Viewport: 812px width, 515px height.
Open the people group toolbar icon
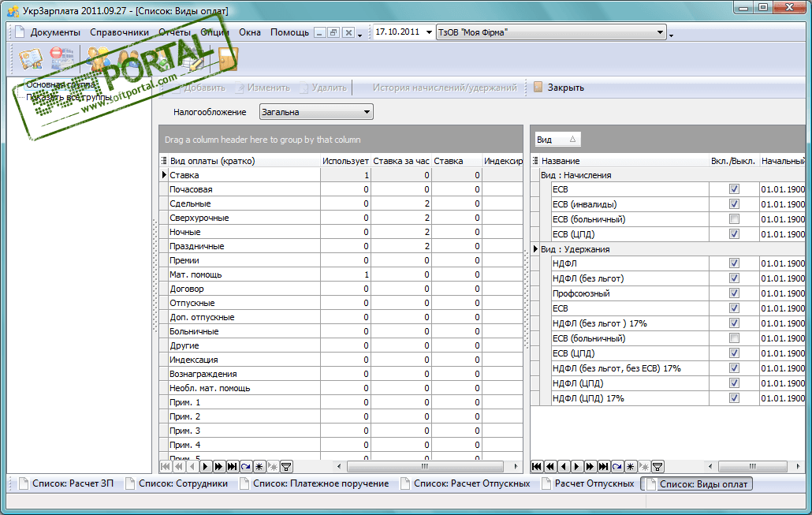(98, 58)
